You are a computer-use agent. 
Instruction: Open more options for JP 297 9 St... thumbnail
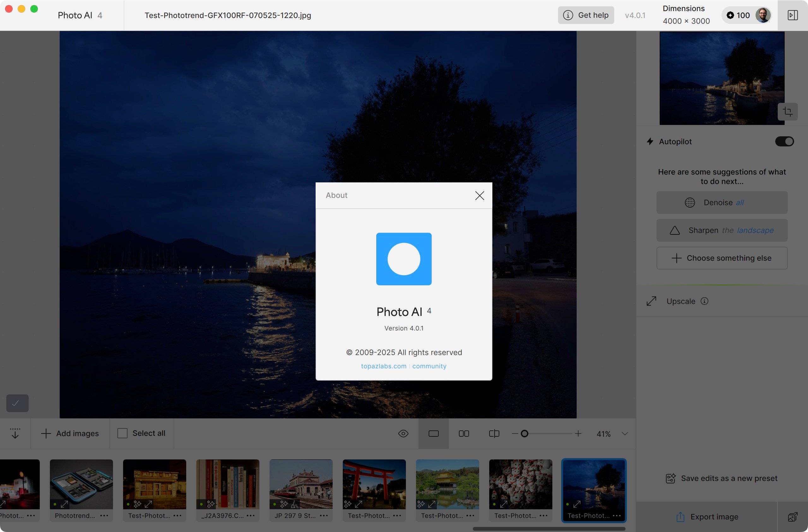tap(324, 516)
